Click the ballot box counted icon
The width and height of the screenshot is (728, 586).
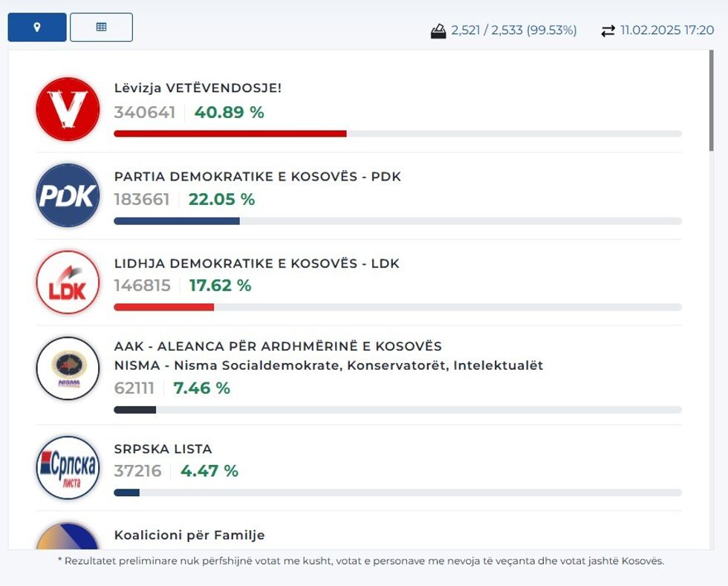coord(438,31)
